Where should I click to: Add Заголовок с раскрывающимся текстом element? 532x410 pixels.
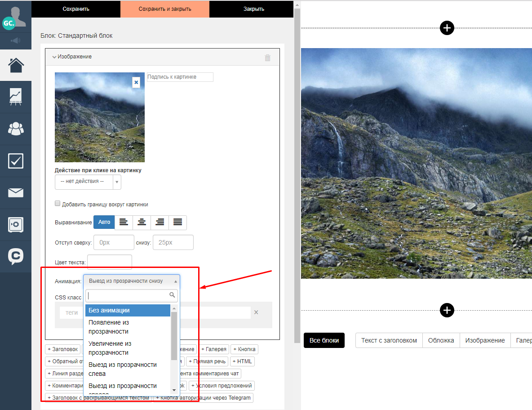tap(98, 398)
